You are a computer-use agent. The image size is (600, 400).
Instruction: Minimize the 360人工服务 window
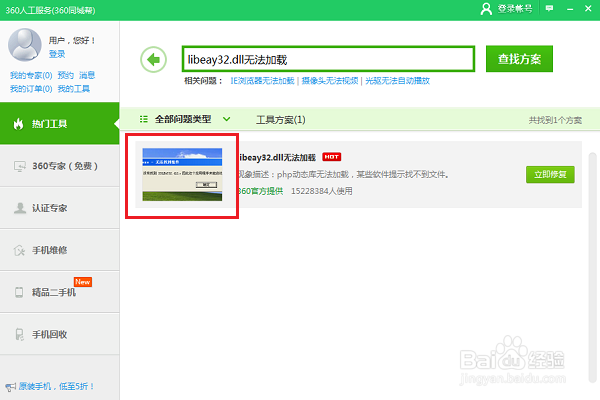tap(570, 8)
